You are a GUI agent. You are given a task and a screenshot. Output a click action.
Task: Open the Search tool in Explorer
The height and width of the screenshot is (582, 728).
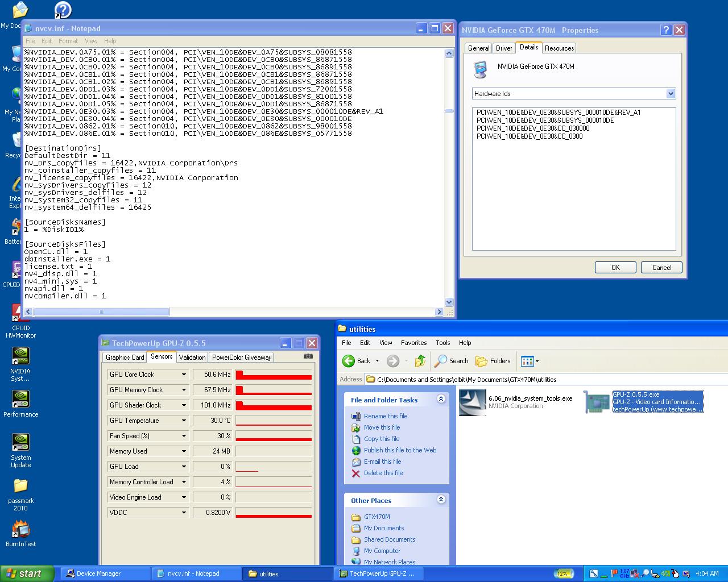pos(452,361)
